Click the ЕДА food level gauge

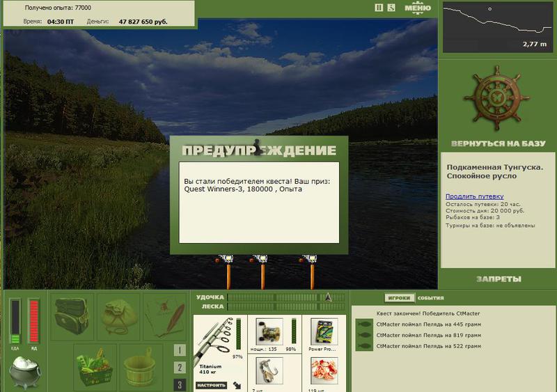point(15,322)
